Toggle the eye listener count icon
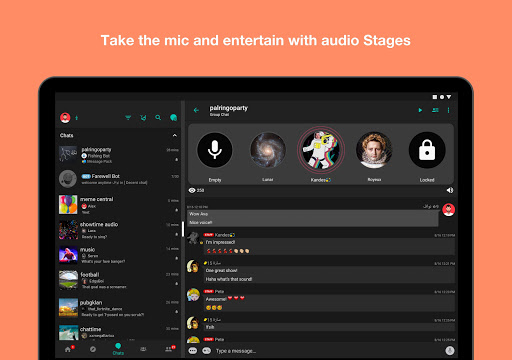 pos(192,190)
